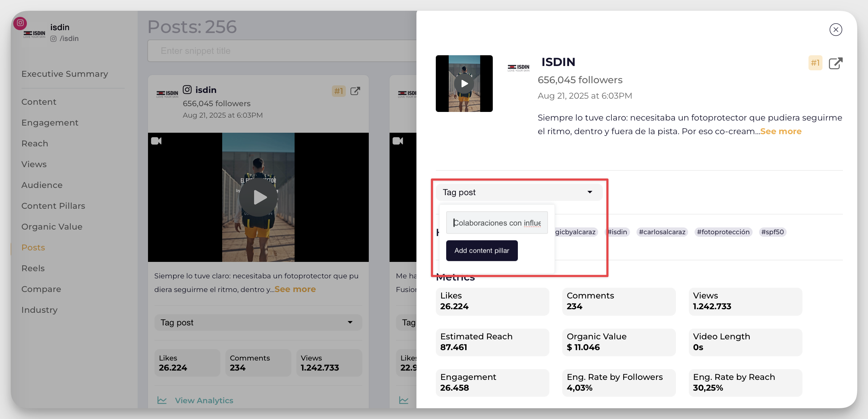Screen dimensions: 868x419
Task: Click video camera icon on first post
Action: click(156, 141)
